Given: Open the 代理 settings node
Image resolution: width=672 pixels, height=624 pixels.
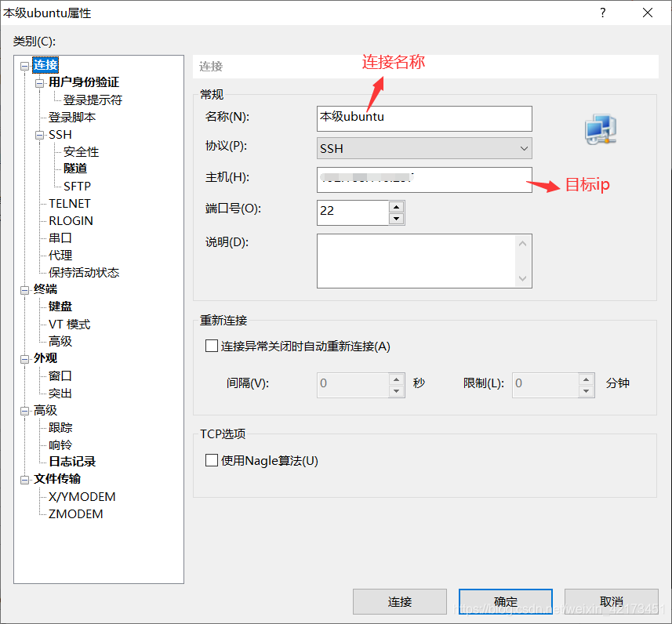Looking at the screenshot, I should coord(59,255).
